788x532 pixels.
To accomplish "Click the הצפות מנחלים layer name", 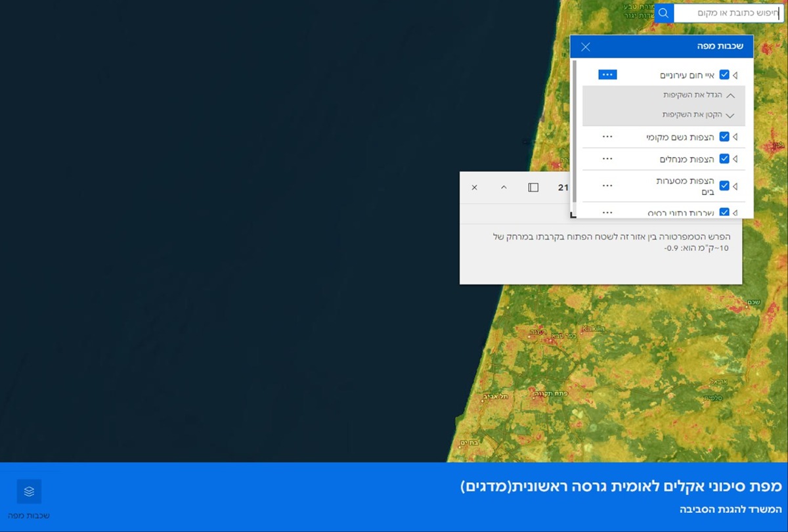I will tap(687, 160).
